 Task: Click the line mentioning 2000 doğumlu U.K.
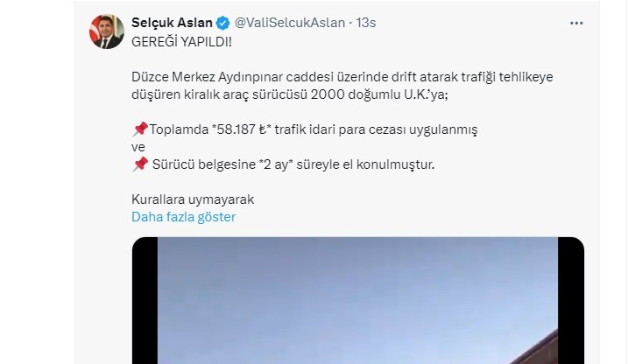tap(290, 94)
